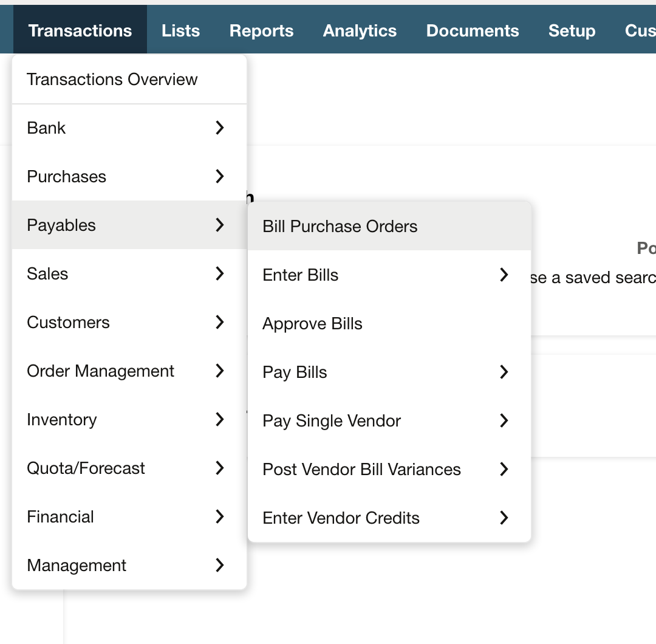Open the Order Management menu item
Viewport: 656px width, 644px height.
[x=129, y=371]
